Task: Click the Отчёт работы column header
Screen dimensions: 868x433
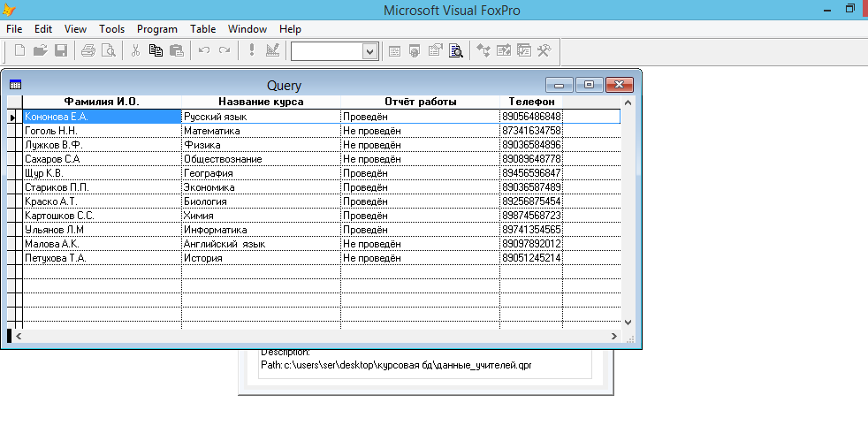Action: [420, 102]
